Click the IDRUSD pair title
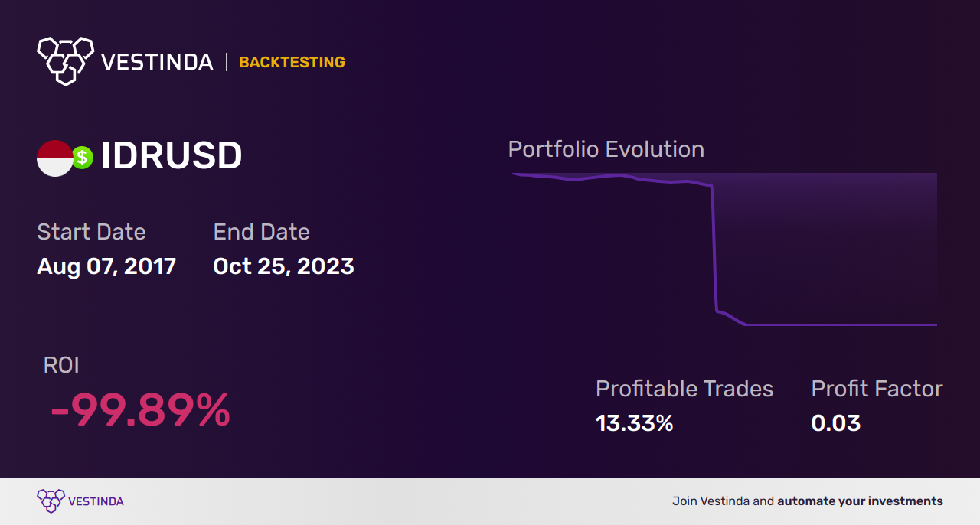The image size is (980, 525). (x=171, y=156)
